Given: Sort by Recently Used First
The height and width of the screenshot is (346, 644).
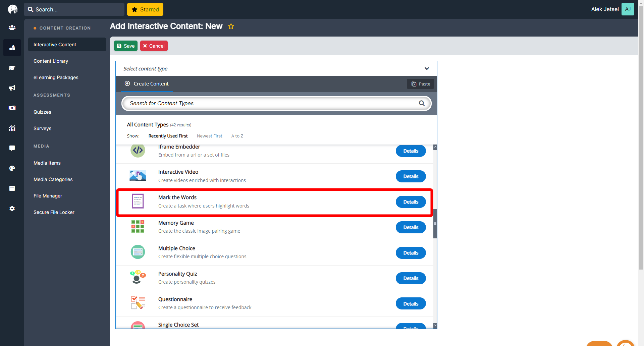Looking at the screenshot, I should 168,136.
